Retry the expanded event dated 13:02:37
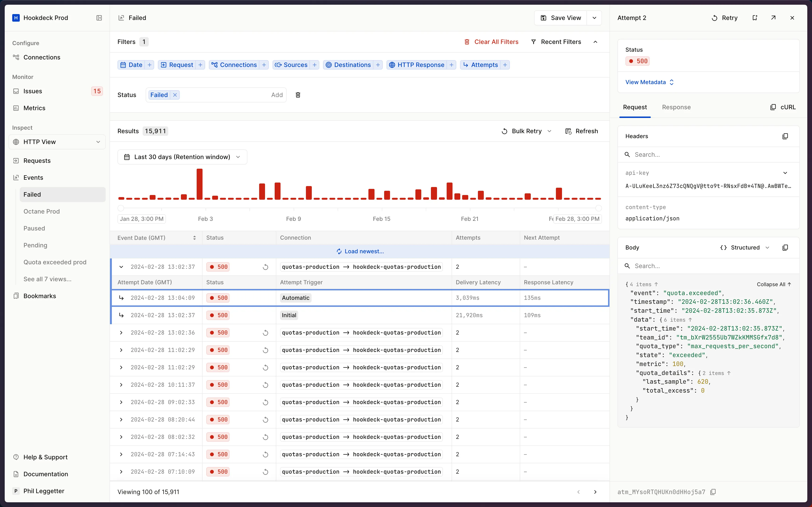The height and width of the screenshot is (507, 812). [265, 267]
